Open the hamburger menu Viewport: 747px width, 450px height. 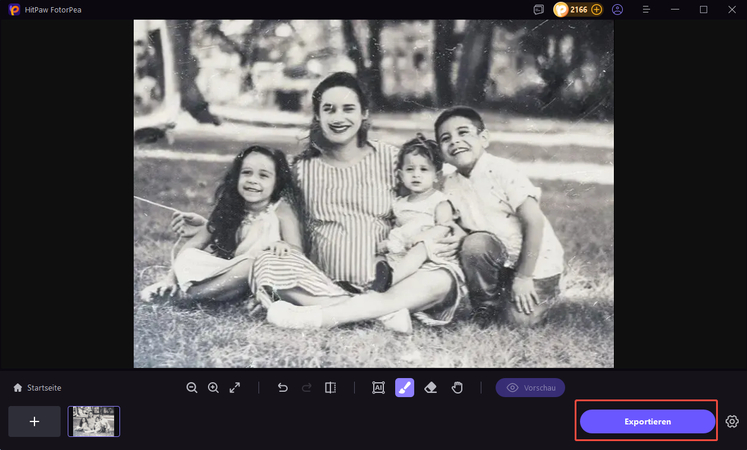646,10
